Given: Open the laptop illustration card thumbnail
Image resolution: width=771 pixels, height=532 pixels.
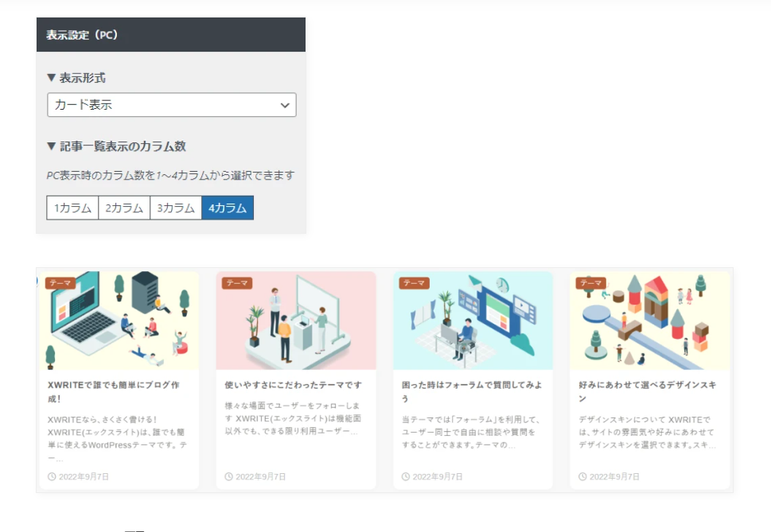Looking at the screenshot, I should 119,320.
